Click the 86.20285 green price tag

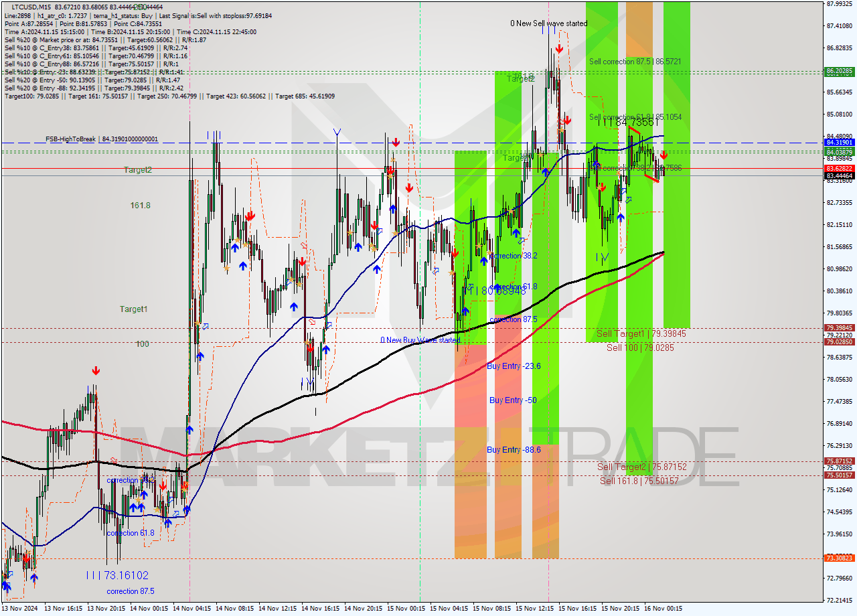tap(840, 71)
